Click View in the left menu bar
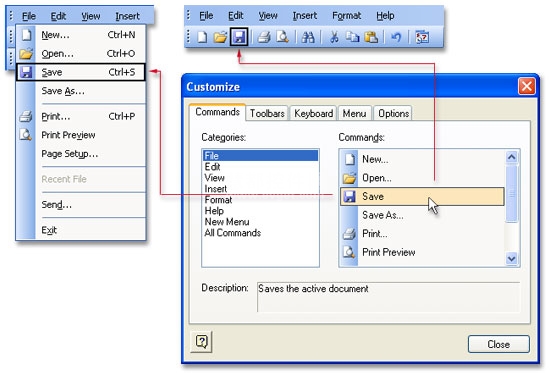Screen dimensions: 550x373 click(90, 16)
